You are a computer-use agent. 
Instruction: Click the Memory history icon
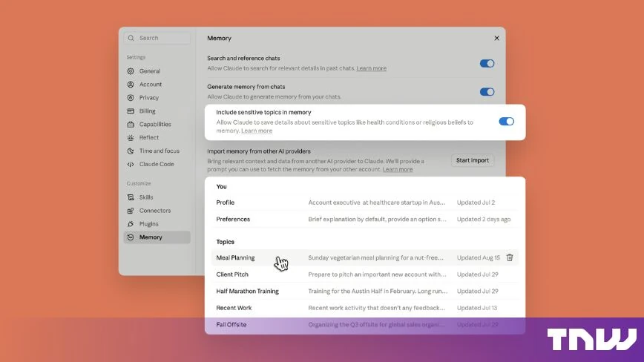click(x=131, y=237)
